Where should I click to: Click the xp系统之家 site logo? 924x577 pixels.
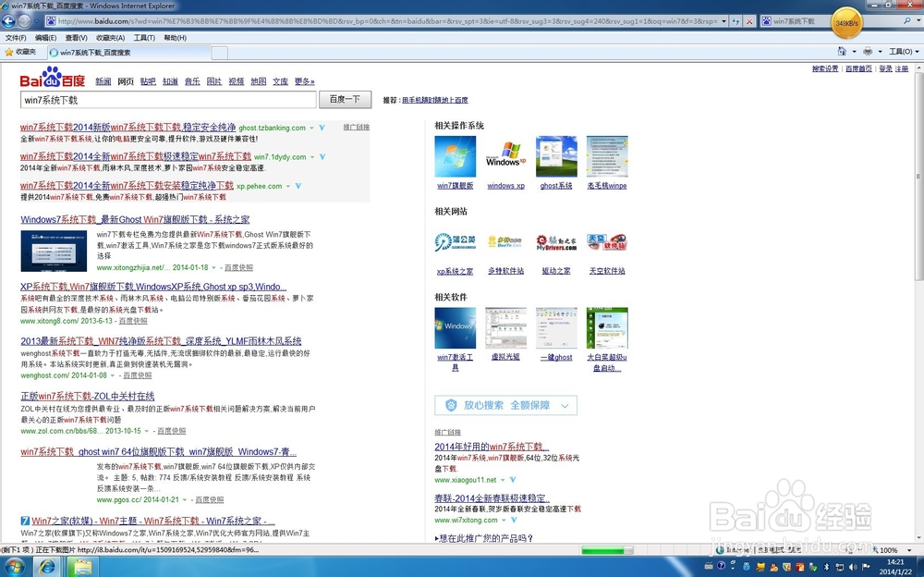click(x=455, y=242)
